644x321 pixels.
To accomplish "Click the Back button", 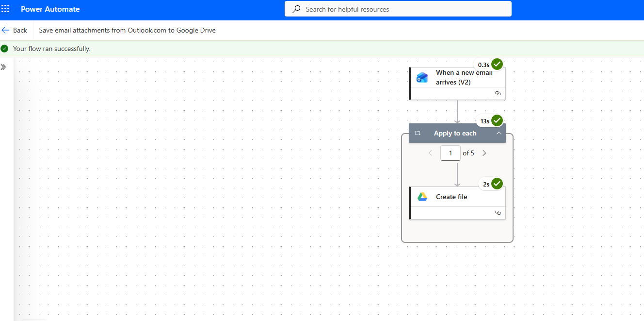I will [15, 30].
